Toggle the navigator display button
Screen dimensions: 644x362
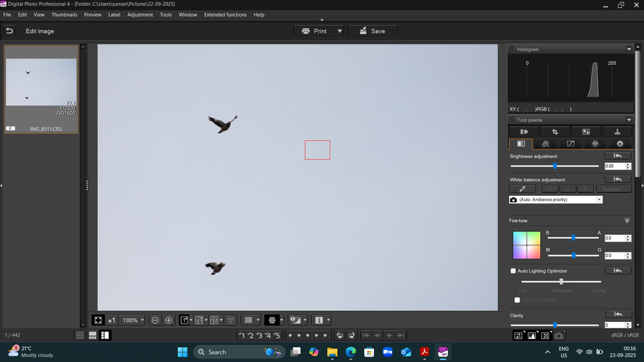pos(545,336)
